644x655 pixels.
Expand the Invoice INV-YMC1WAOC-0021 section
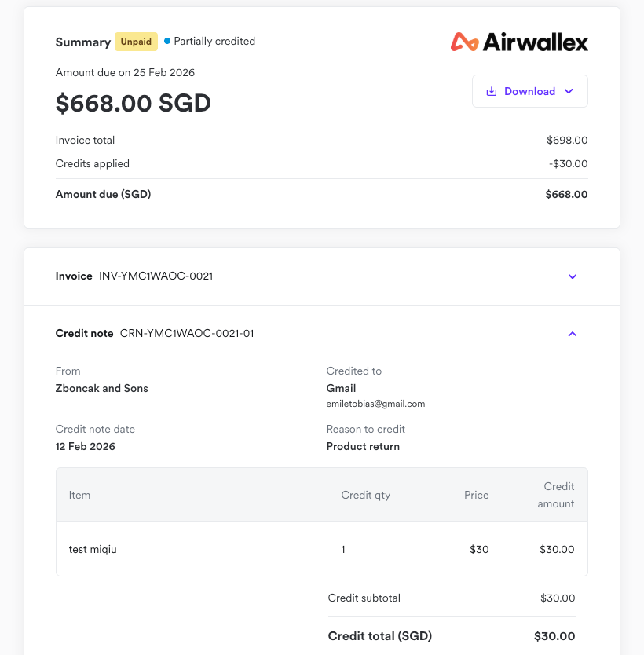[x=573, y=276]
